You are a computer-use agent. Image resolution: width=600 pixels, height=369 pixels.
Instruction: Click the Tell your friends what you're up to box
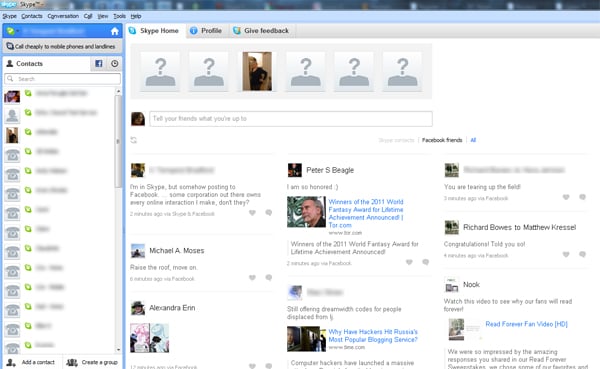[x=291, y=119]
